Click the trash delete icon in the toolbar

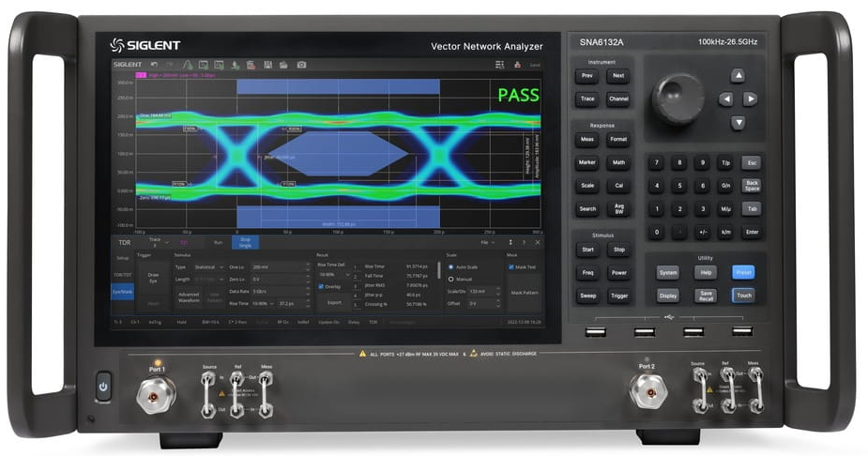click(x=251, y=65)
